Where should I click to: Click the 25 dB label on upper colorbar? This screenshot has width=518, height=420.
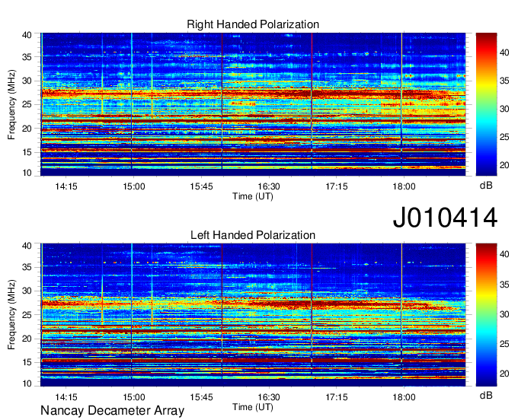coord(504,137)
